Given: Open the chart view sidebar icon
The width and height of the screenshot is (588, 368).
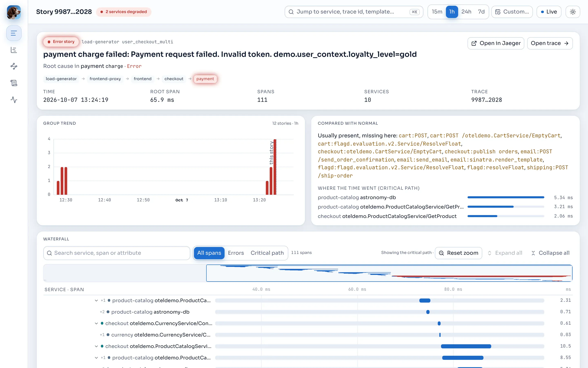Looking at the screenshot, I should click(x=14, y=50).
